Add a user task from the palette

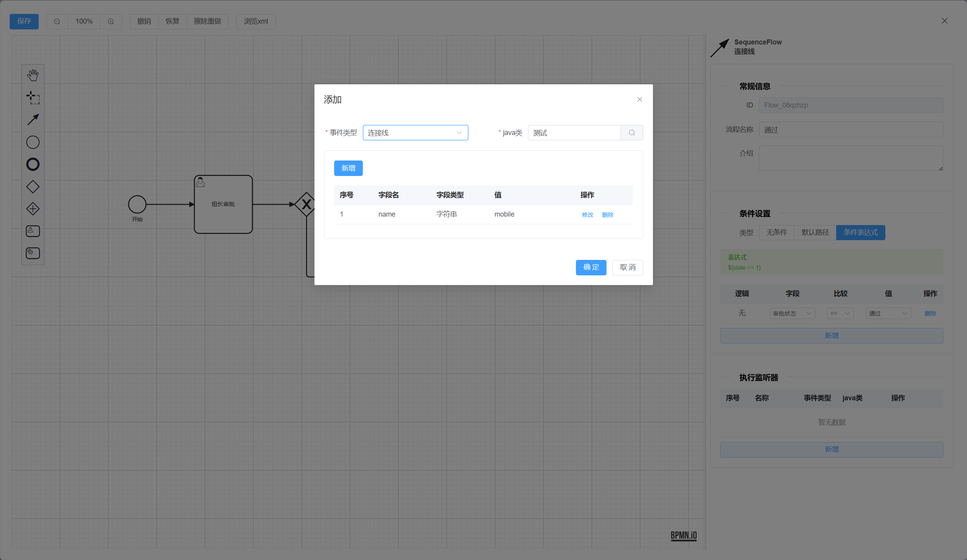click(33, 231)
